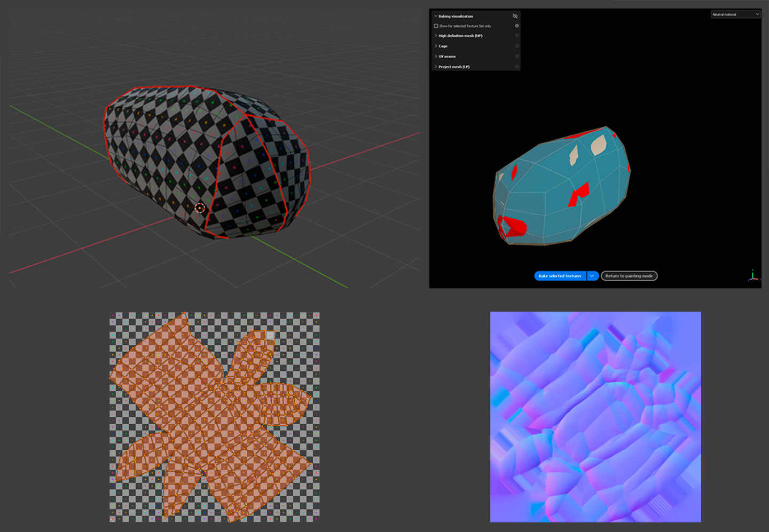Expand the Cage section

point(435,46)
